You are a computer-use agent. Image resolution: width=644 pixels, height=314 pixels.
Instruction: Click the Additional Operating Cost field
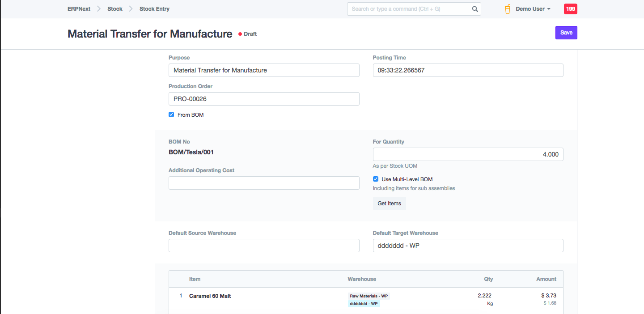coord(264,183)
